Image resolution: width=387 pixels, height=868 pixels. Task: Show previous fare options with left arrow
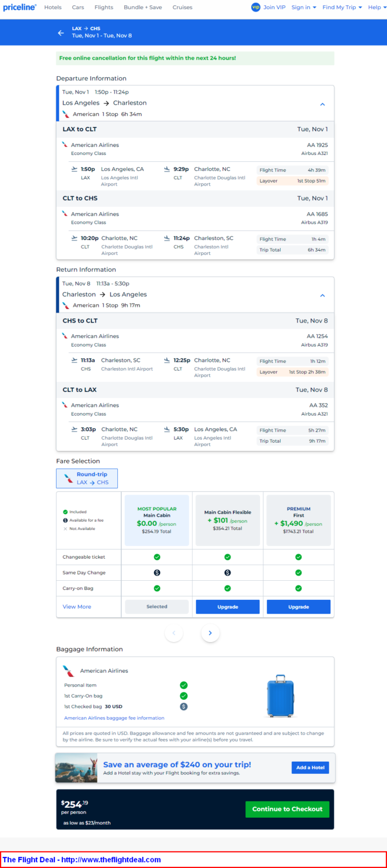pyautogui.click(x=174, y=633)
